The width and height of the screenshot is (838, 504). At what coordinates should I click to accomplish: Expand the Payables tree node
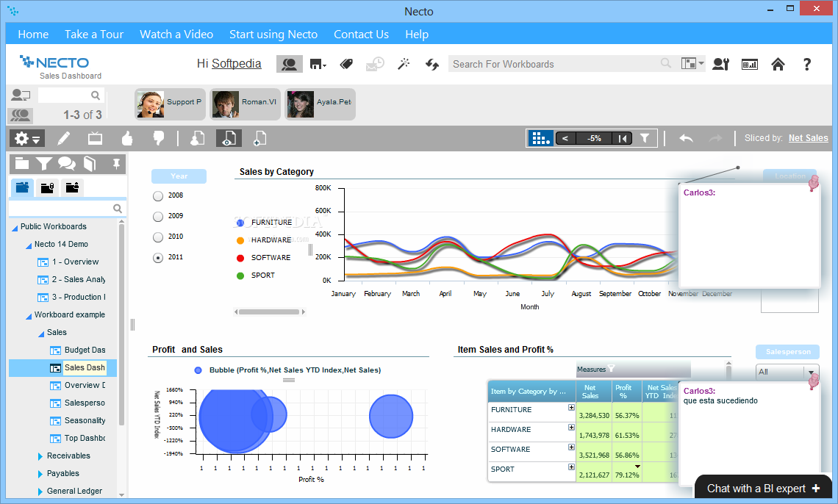click(x=40, y=474)
